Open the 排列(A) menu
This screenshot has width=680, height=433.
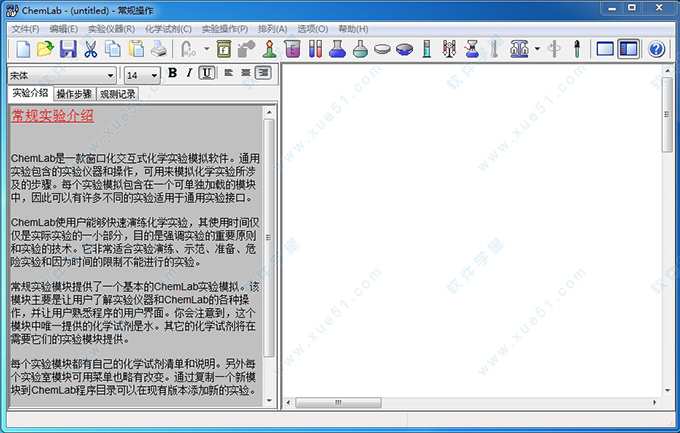(272, 29)
